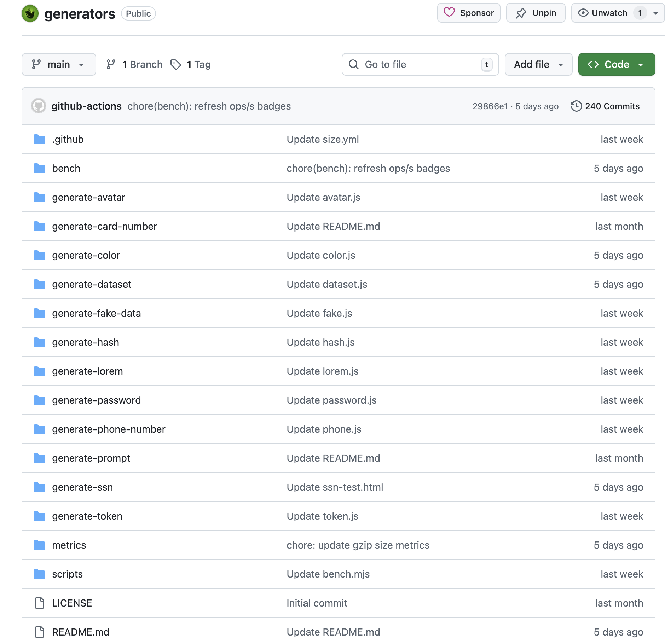The width and height of the screenshot is (665, 644).
Task: Open the Code clone menu
Action: [x=616, y=64]
